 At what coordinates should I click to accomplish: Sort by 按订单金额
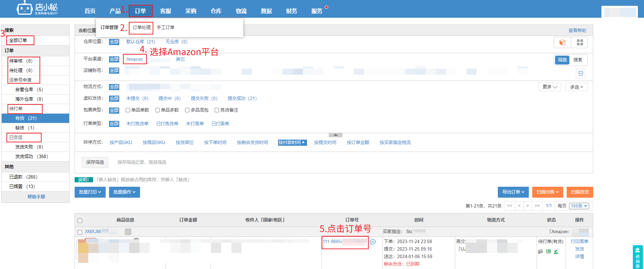click(358, 143)
